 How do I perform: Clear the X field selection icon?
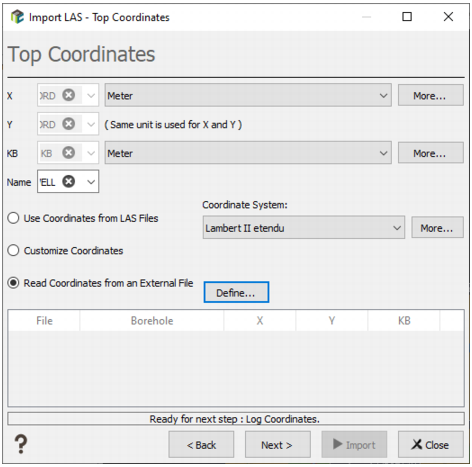tap(69, 95)
